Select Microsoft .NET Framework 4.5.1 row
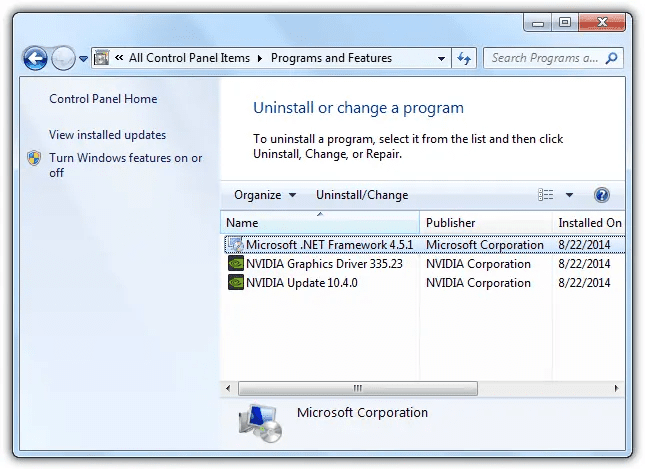645x469 pixels. tap(425, 245)
